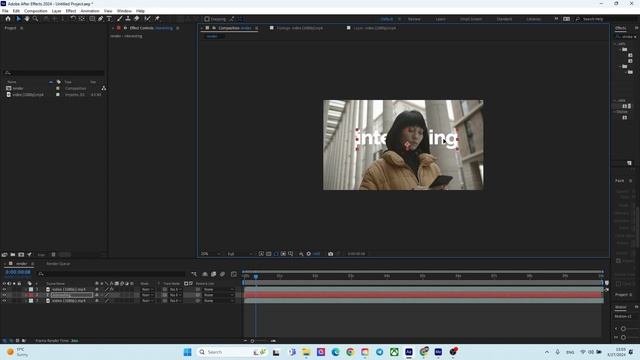Open the magnification ratio dropdown in viewer
The width and height of the screenshot is (640, 360).
[x=210, y=254]
